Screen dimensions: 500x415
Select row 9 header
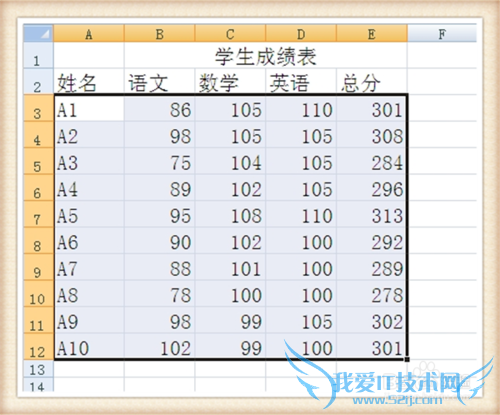click(x=38, y=267)
